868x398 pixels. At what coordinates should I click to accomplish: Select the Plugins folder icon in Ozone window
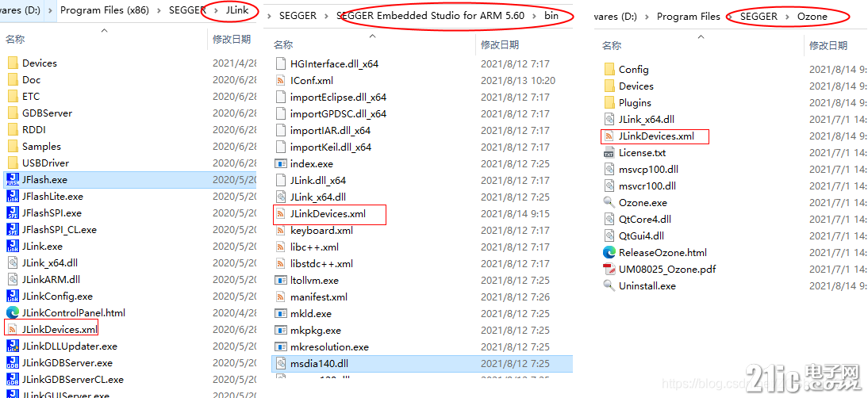tap(609, 103)
